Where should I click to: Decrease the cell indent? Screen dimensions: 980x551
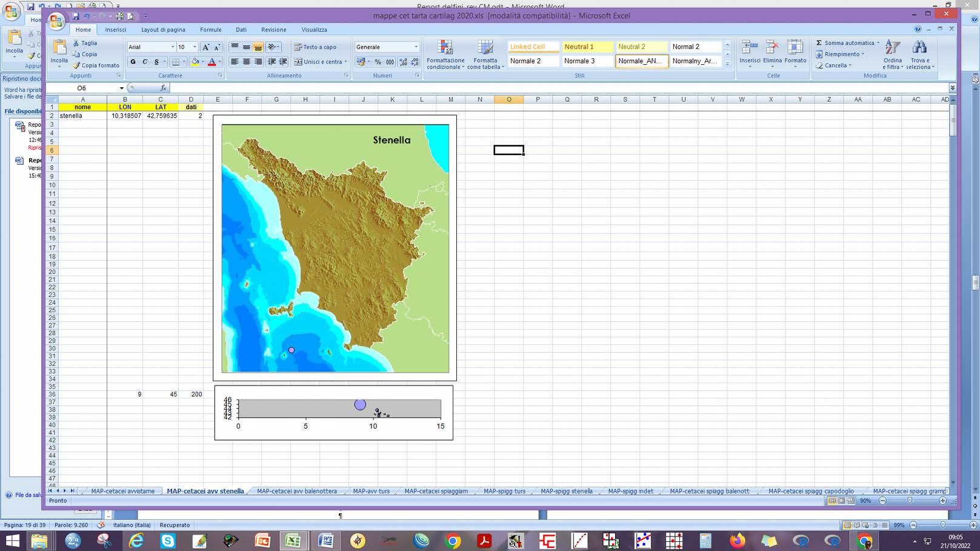coord(272,62)
